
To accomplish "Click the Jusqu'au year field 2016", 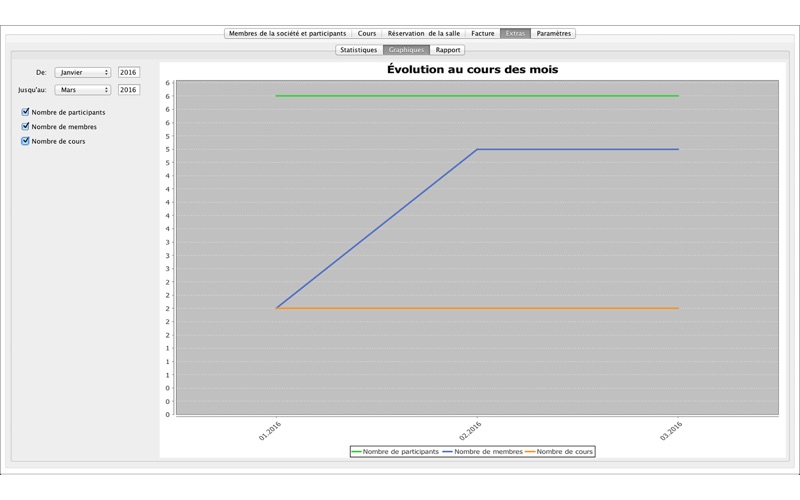I will click(129, 90).
